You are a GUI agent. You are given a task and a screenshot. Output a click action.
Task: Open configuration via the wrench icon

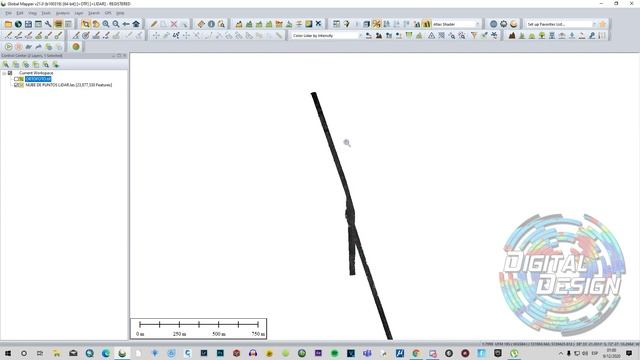tap(48, 24)
